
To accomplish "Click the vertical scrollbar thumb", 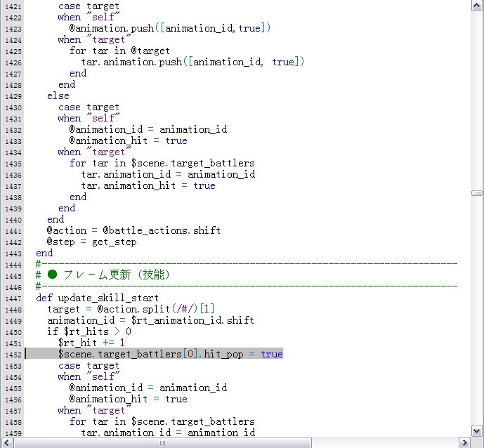I will point(476,193).
